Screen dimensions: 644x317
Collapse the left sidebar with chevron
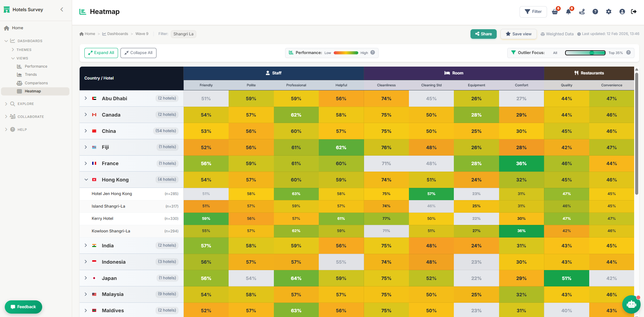pos(62,10)
